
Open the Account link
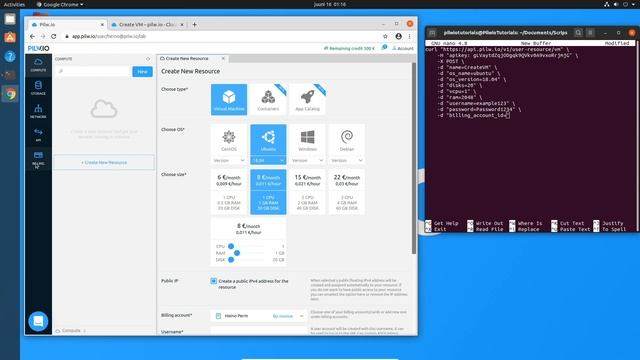pos(403,48)
